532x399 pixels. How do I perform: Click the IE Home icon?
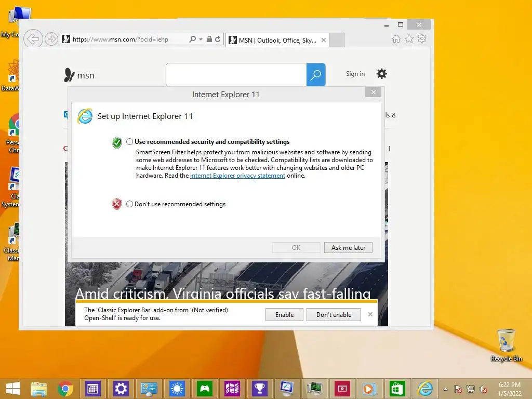396,38
